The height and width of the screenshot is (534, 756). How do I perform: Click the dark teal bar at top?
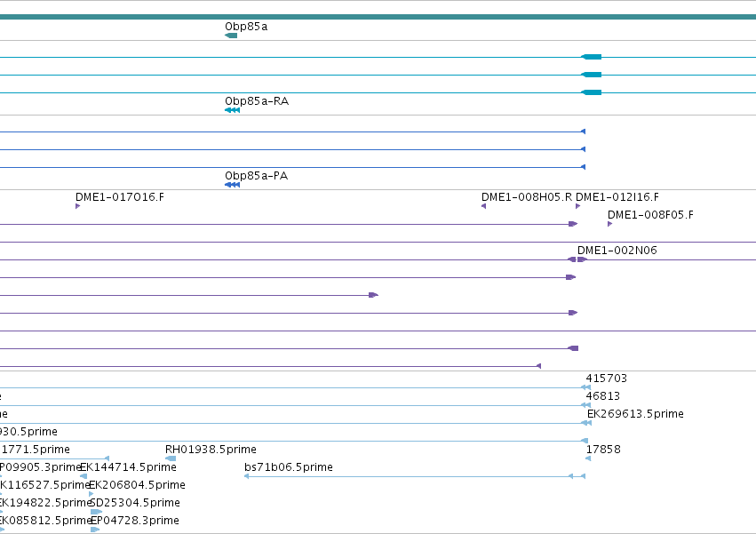(378, 17)
